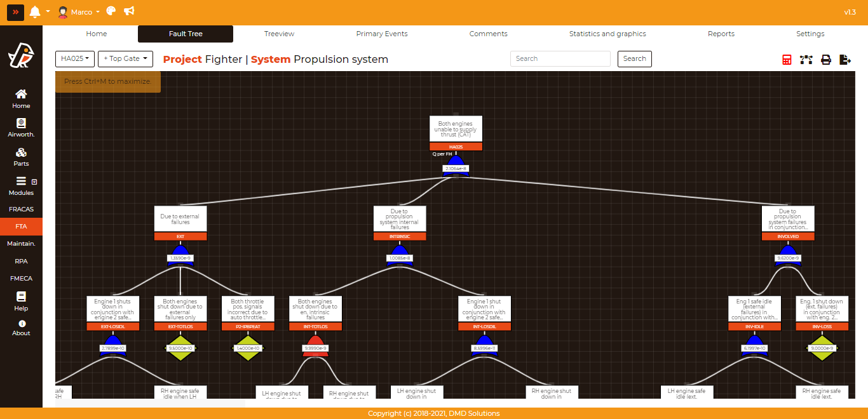Image resolution: width=868 pixels, height=419 pixels.
Task: Open the color palette theme icon
Action: pyautogui.click(x=111, y=11)
